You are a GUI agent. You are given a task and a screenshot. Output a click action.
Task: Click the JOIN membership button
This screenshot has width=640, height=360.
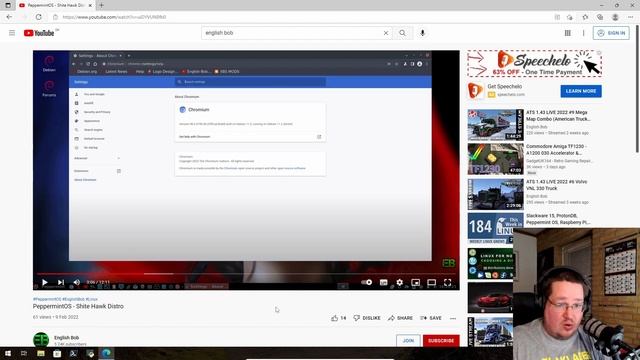[408, 340]
